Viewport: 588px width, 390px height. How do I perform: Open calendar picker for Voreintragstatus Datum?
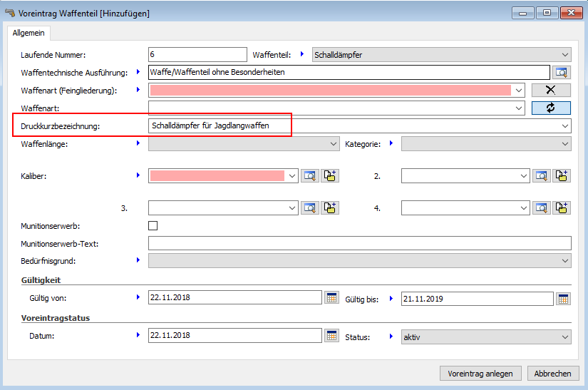[331, 336]
